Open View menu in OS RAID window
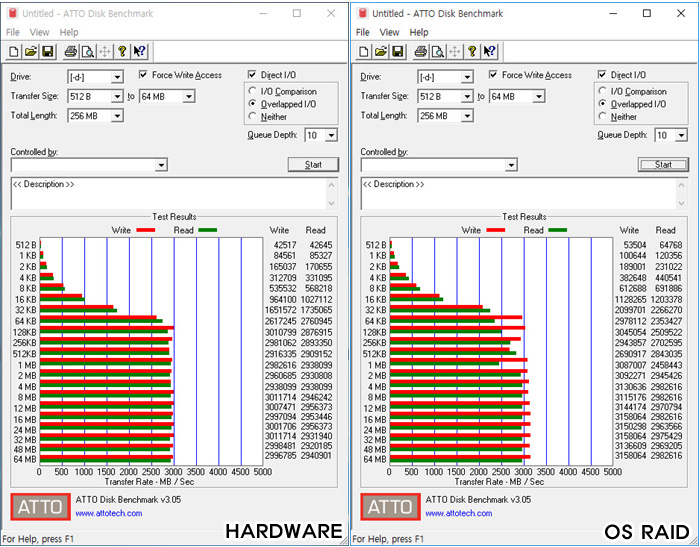This screenshot has width=700, height=547. [x=389, y=32]
